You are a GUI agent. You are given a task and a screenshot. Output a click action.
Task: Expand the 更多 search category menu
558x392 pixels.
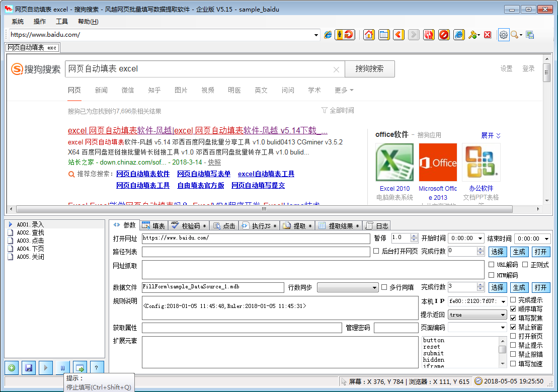[344, 90]
